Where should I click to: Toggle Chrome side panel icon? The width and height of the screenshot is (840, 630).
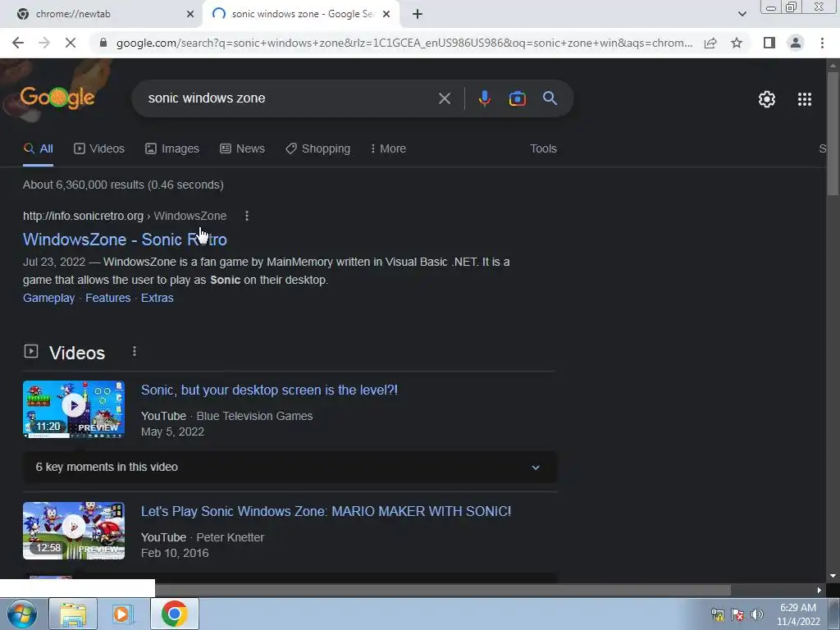(x=769, y=43)
